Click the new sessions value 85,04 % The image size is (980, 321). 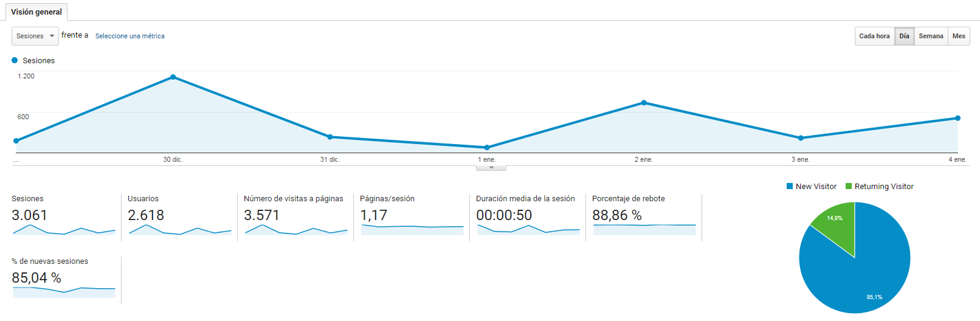click(x=36, y=278)
